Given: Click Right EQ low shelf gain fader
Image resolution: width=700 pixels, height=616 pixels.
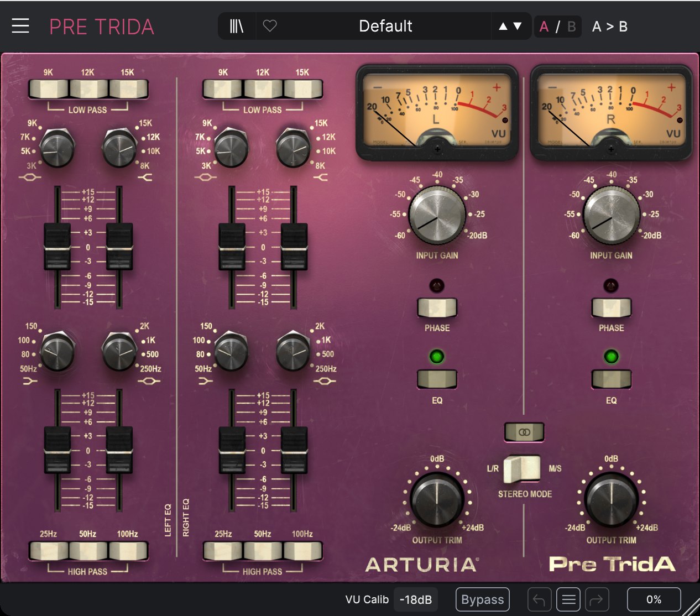Looking at the screenshot, I should pyautogui.click(x=232, y=450).
